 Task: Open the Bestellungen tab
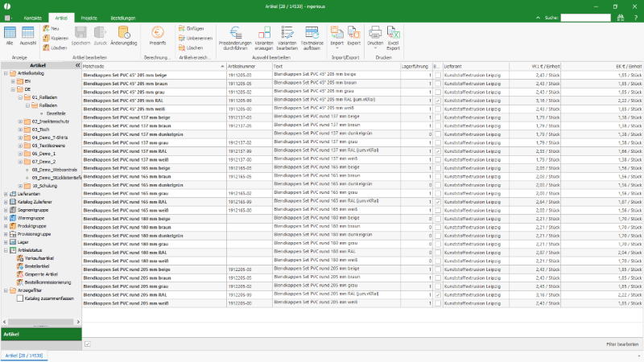click(x=123, y=18)
